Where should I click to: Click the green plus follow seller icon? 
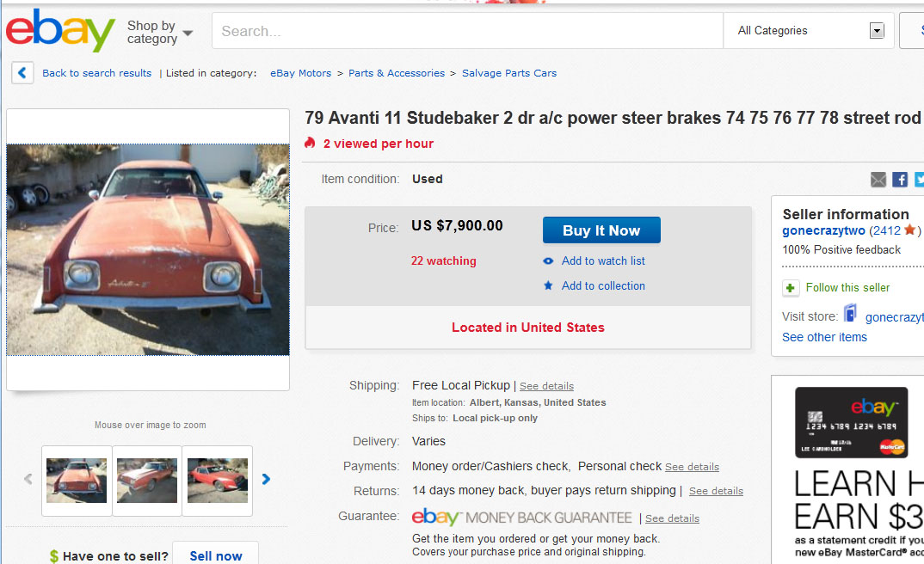click(791, 288)
